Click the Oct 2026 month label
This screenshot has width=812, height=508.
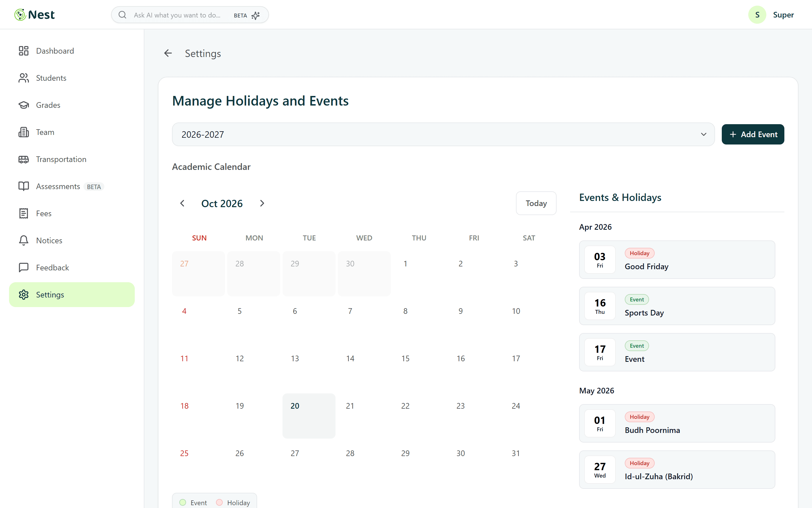coord(222,203)
